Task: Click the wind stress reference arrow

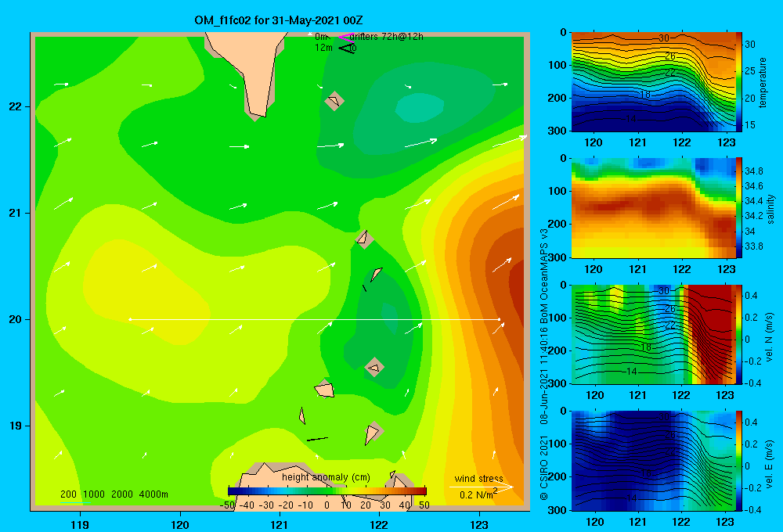Action: click(481, 487)
